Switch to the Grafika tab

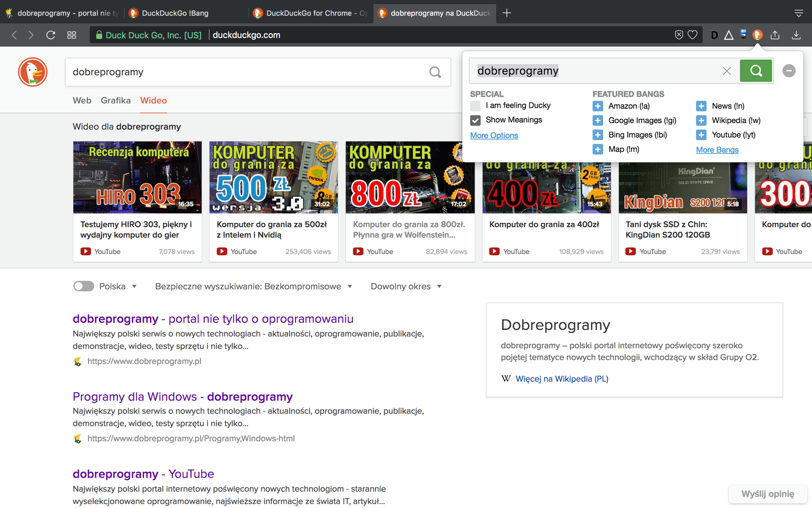click(115, 101)
